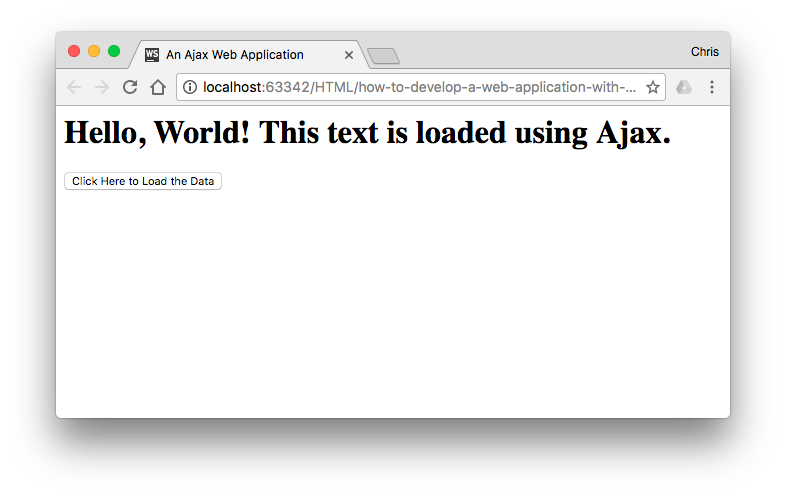The width and height of the screenshot is (786, 498).
Task: Bookmark this page with the star icon
Action: (653, 87)
